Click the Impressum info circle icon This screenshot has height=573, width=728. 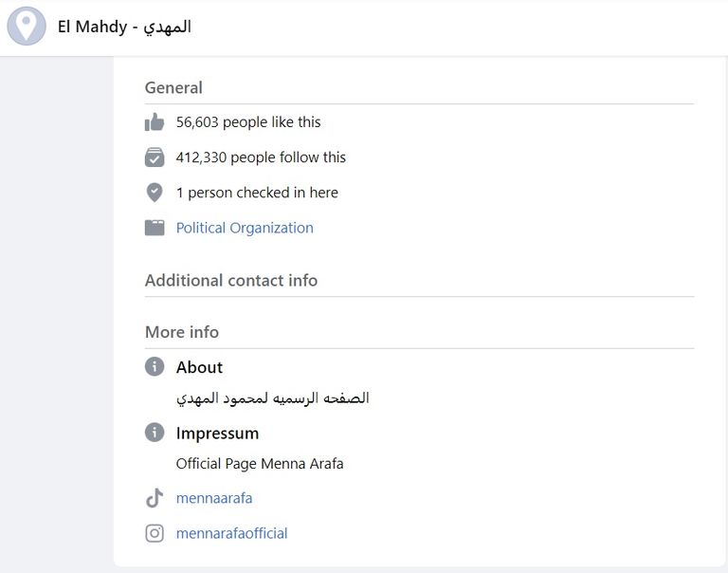pyautogui.click(x=155, y=434)
